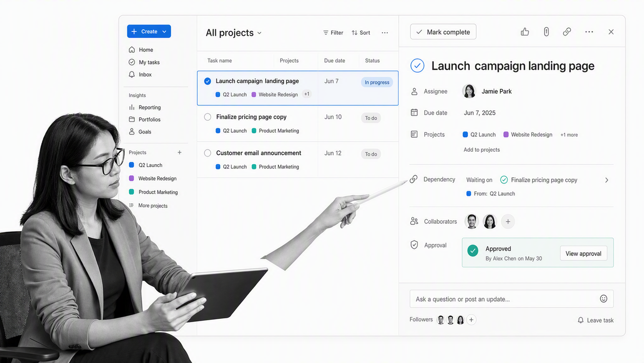This screenshot has height=363, width=644.
Task: Add new project with plus in sidebar
Action: point(179,152)
